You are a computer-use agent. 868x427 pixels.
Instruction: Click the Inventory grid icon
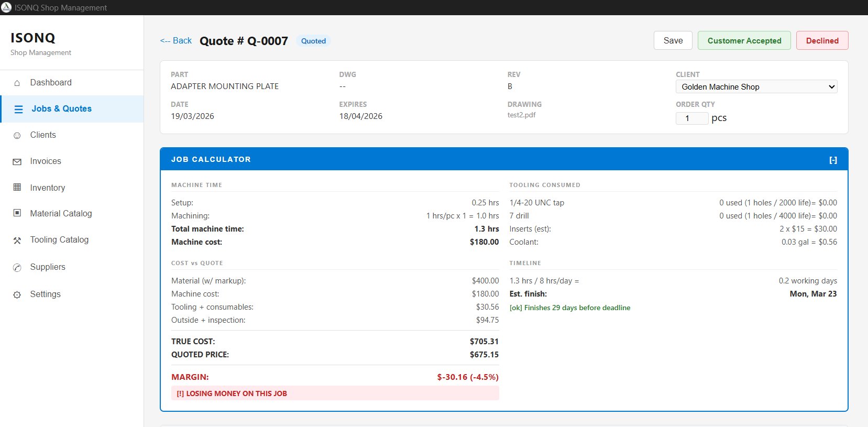pyautogui.click(x=17, y=187)
